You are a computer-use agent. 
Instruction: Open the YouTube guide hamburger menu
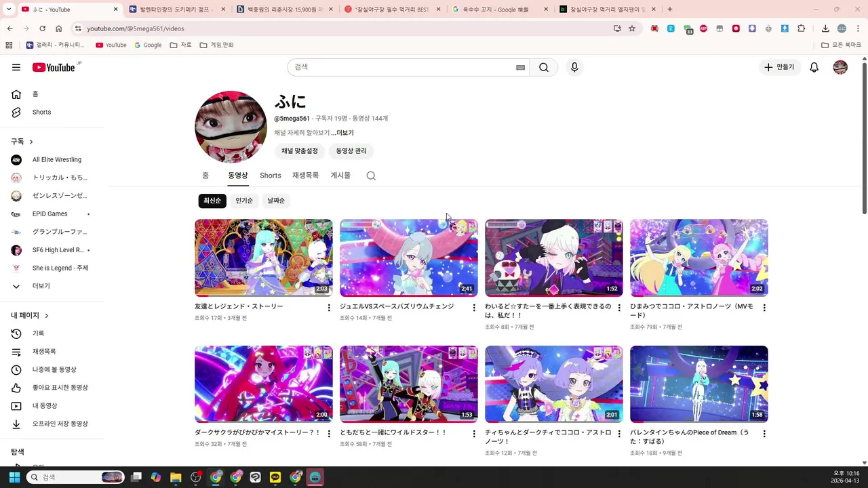tap(16, 67)
